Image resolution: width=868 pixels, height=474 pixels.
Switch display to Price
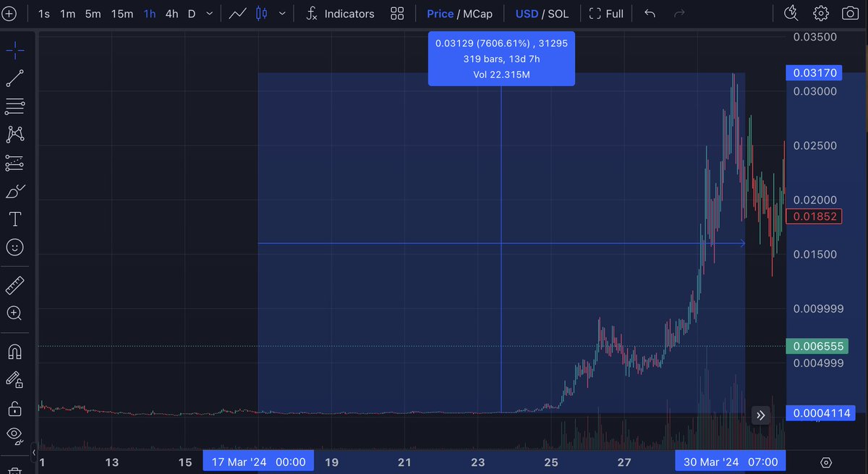(x=440, y=14)
